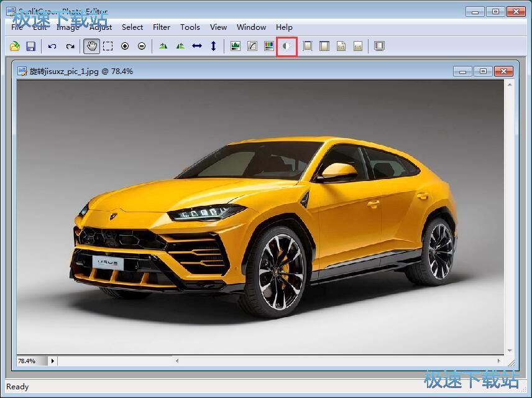This screenshot has height=398, width=532.
Task: Click the vertical scrollbar down arrow
Action: coord(510,351)
